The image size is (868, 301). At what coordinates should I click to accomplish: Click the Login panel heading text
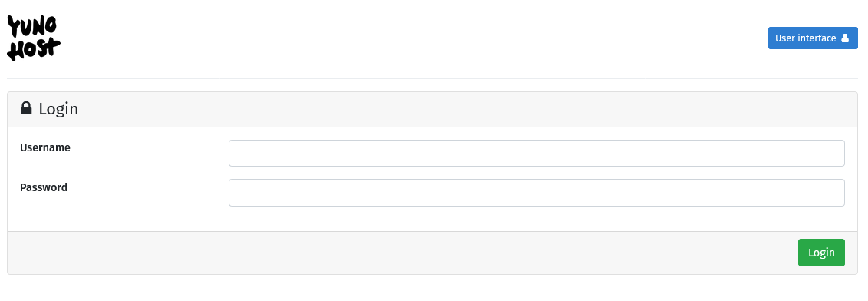click(x=58, y=109)
